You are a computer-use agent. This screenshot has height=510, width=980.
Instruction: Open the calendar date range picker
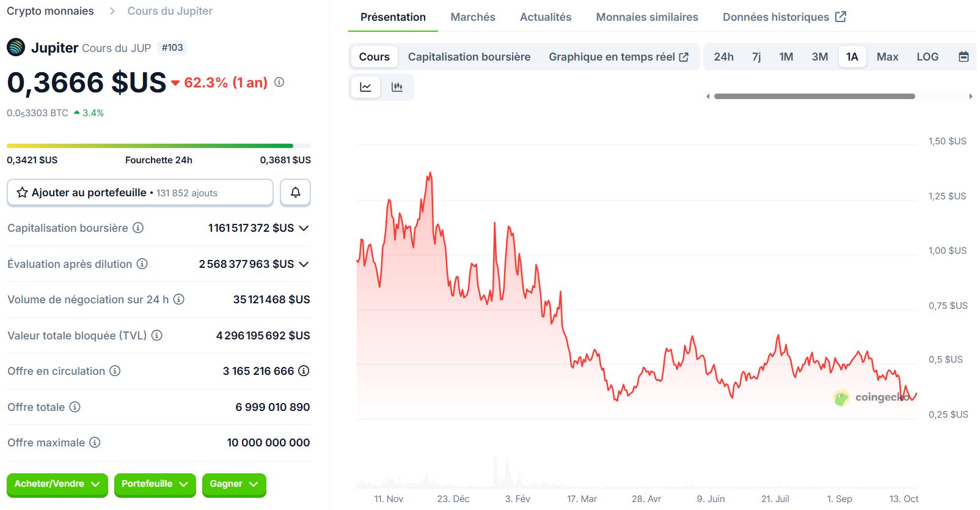[964, 57]
